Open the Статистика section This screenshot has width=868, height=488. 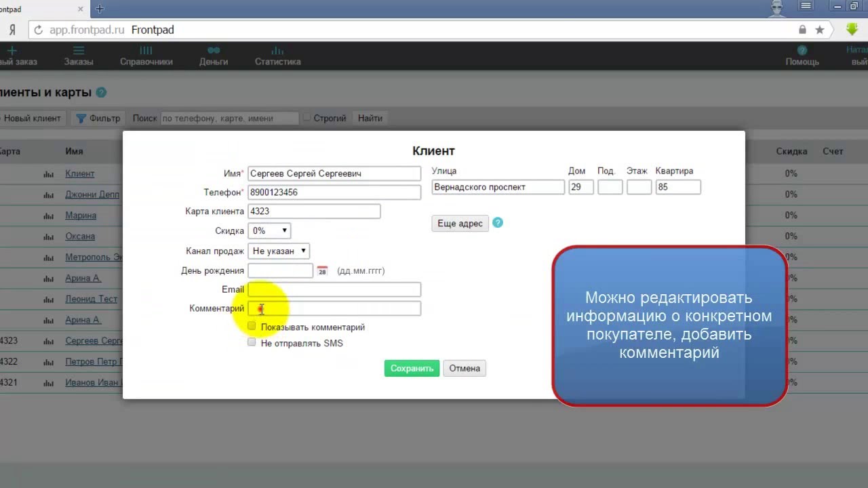click(x=277, y=56)
